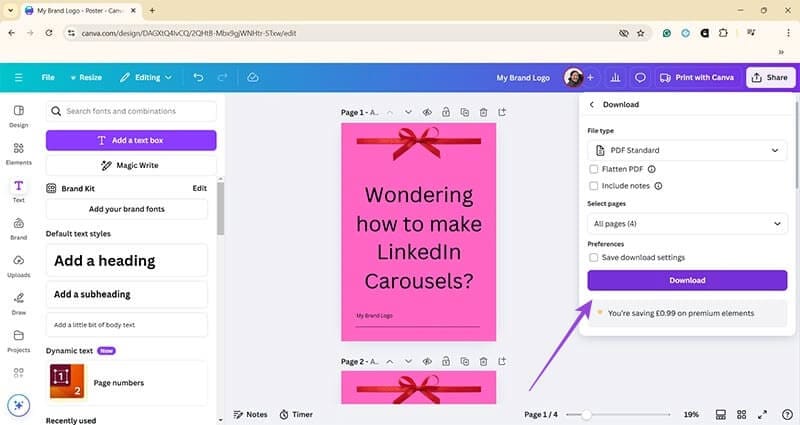The width and height of the screenshot is (800, 425).
Task: Hide Page 2 with eye icon
Action: point(427,361)
